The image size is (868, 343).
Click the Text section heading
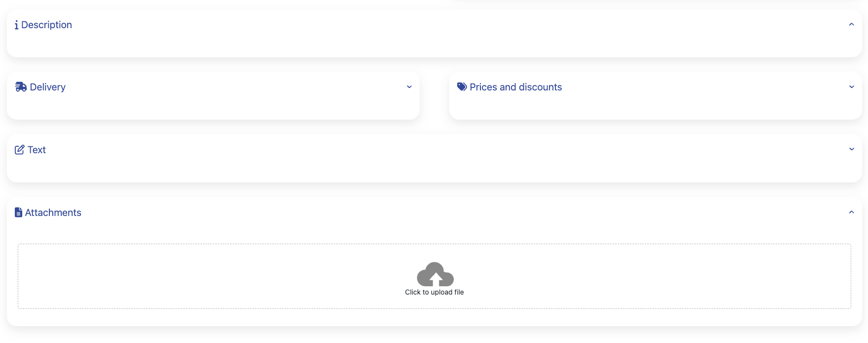tap(37, 150)
